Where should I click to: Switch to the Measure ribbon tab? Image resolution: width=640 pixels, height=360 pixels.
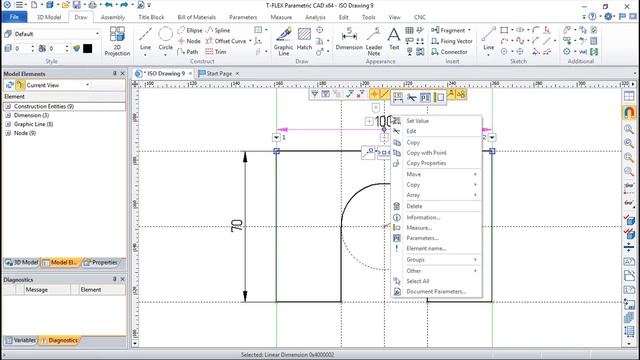(281, 17)
